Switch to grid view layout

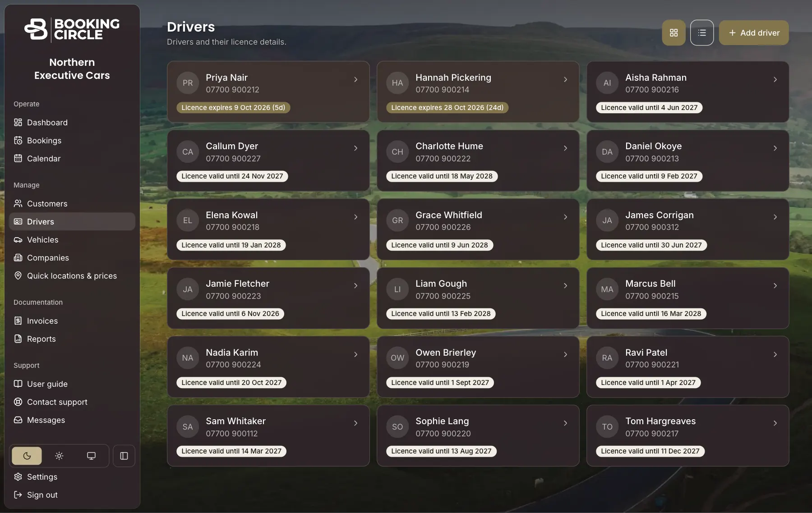(x=674, y=32)
